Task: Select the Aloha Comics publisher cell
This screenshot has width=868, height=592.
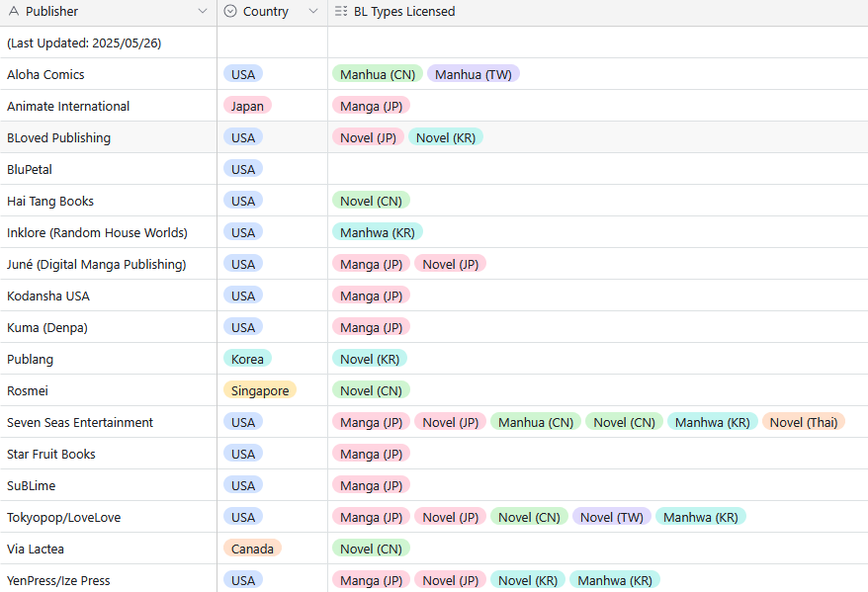Action: click(45, 74)
